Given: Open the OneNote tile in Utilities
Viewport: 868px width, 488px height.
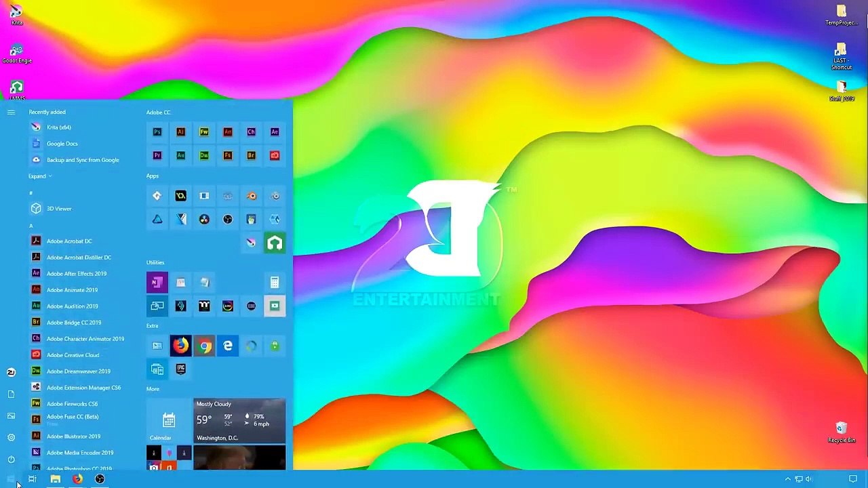Looking at the screenshot, I should (x=157, y=282).
